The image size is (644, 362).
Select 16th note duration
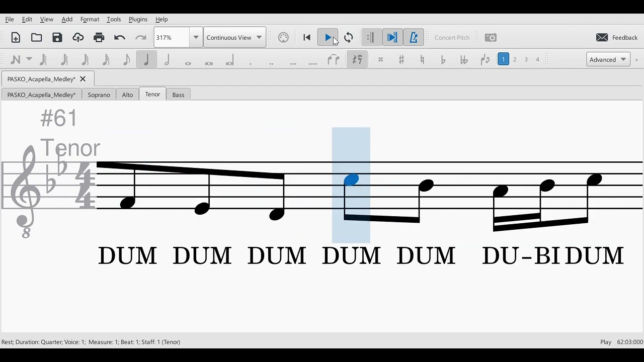tap(106, 60)
